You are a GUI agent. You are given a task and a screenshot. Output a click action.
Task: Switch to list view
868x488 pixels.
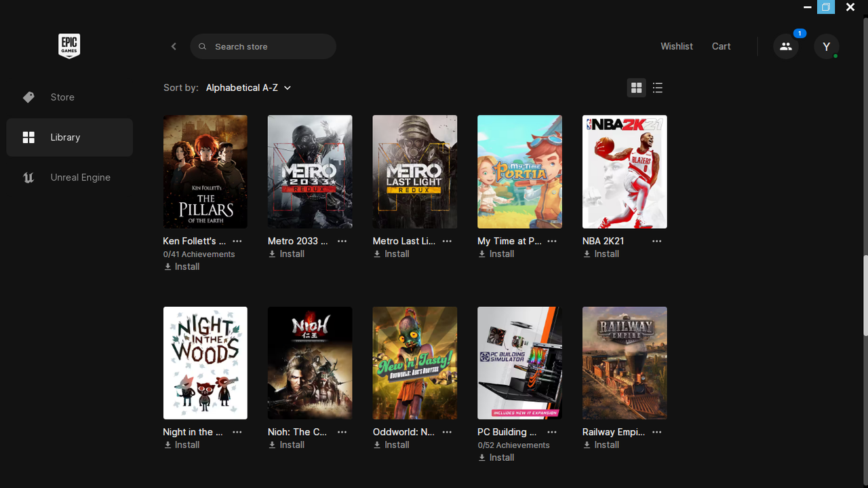(657, 88)
